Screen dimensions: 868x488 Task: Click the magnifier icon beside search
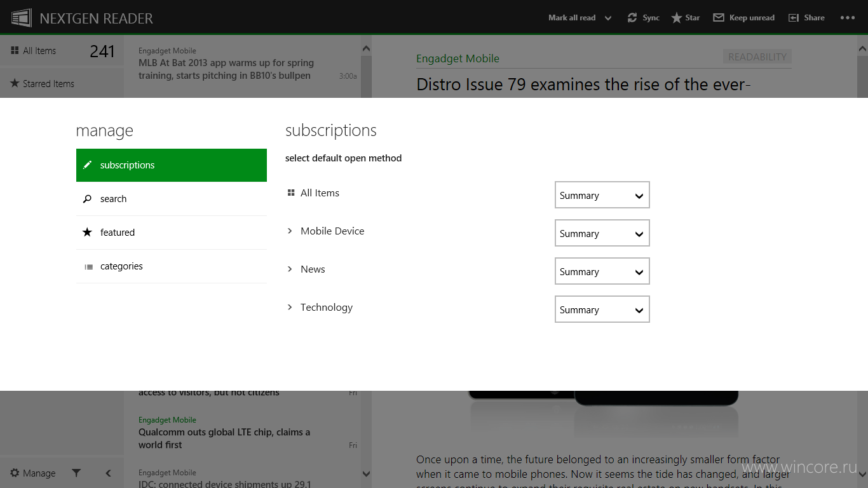coord(88,199)
